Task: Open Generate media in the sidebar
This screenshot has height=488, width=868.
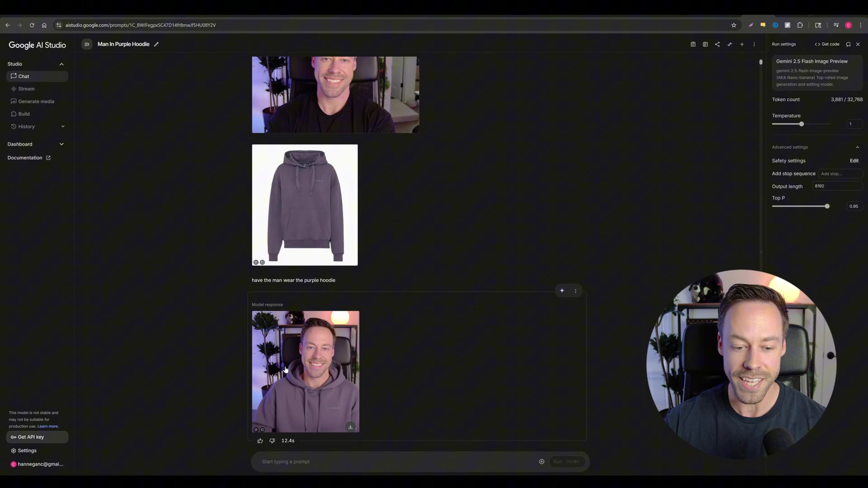Action: 36,102
